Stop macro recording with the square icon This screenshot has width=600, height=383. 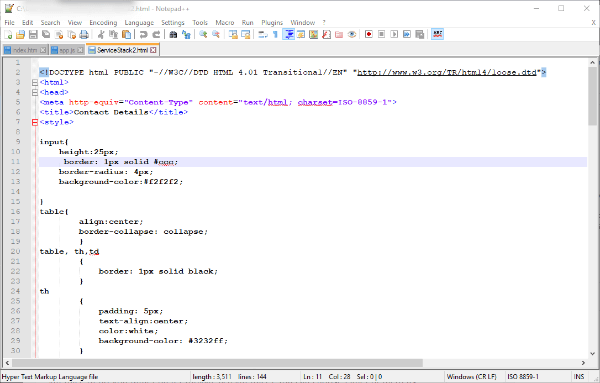click(382, 34)
